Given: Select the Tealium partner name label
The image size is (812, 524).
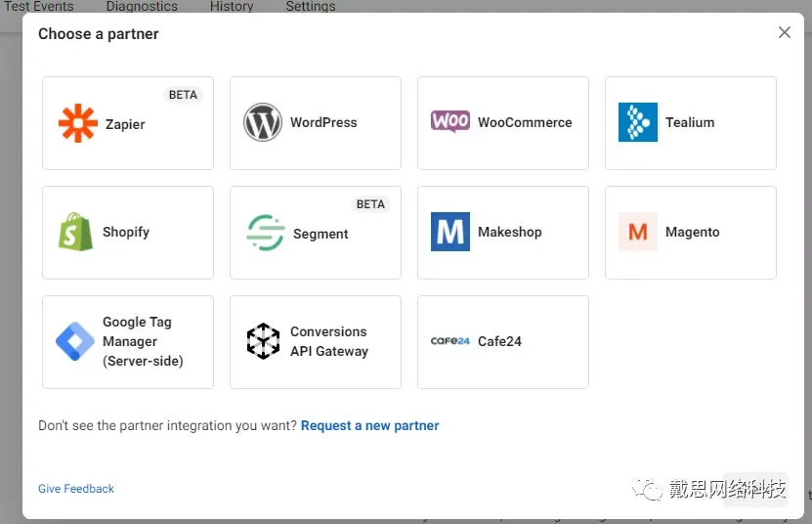Looking at the screenshot, I should point(690,122).
